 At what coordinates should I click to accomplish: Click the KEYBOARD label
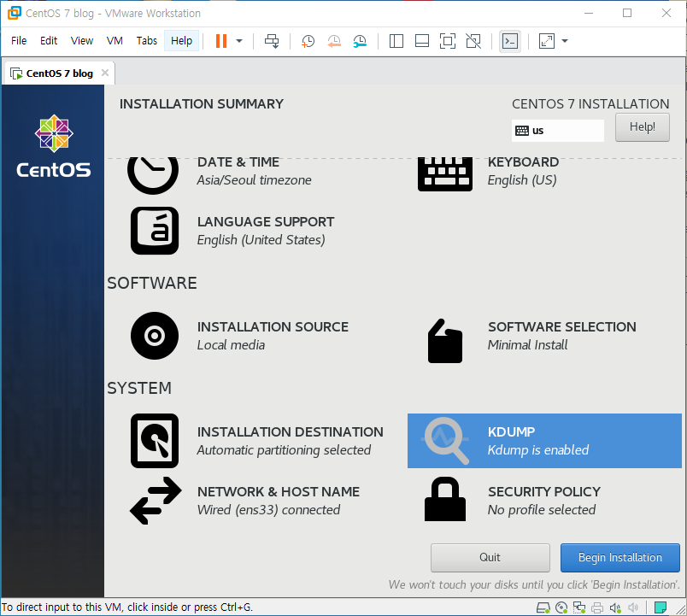523,162
